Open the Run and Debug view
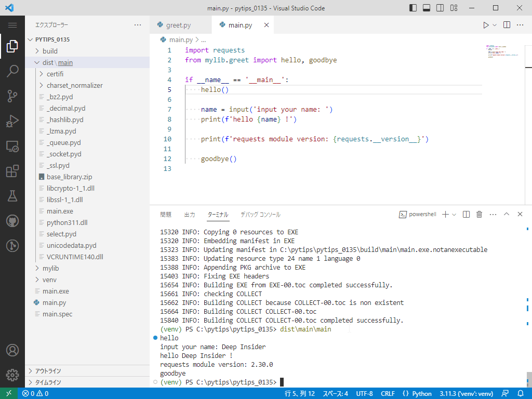The height and width of the screenshot is (399, 532). (x=12, y=121)
